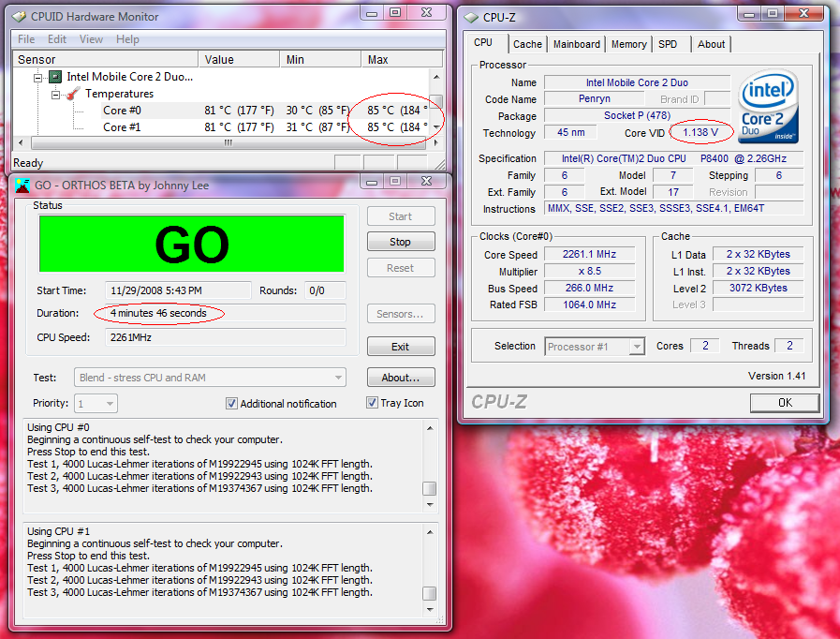This screenshot has width=840, height=639.
Task: Click scroll down arrow in CPU #1 log
Action: (430, 610)
